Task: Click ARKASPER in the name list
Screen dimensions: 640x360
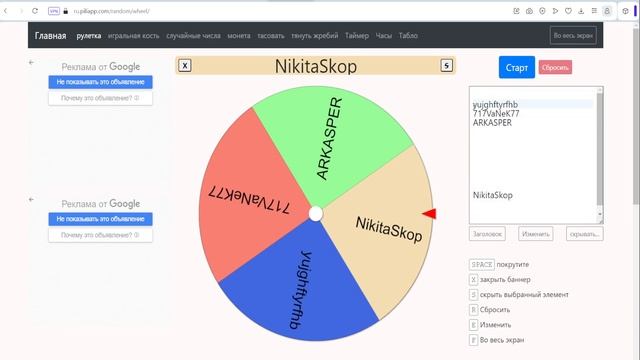Action: pos(492,123)
